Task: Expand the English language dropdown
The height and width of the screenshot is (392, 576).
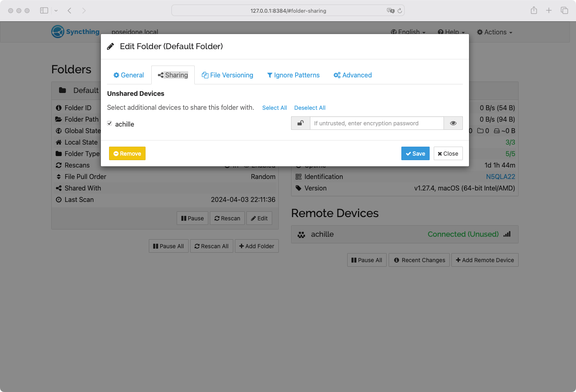Action: pos(408,32)
